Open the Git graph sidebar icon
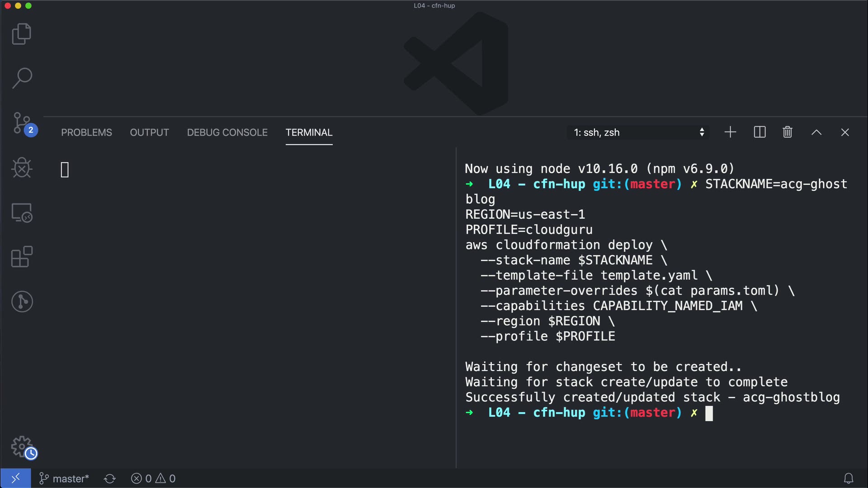868x488 pixels. pos(21,301)
